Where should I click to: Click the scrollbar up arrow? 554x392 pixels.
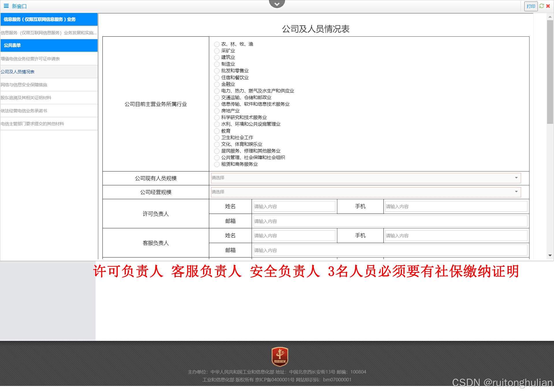550,17
